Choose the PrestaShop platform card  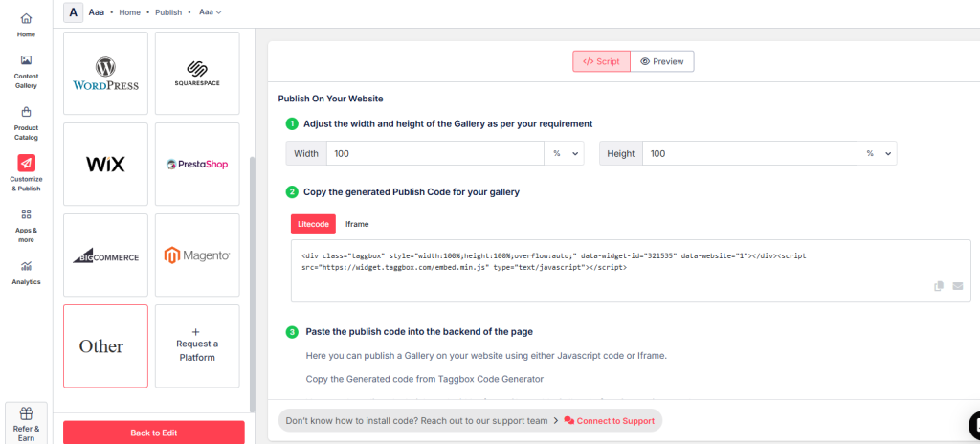tap(197, 164)
